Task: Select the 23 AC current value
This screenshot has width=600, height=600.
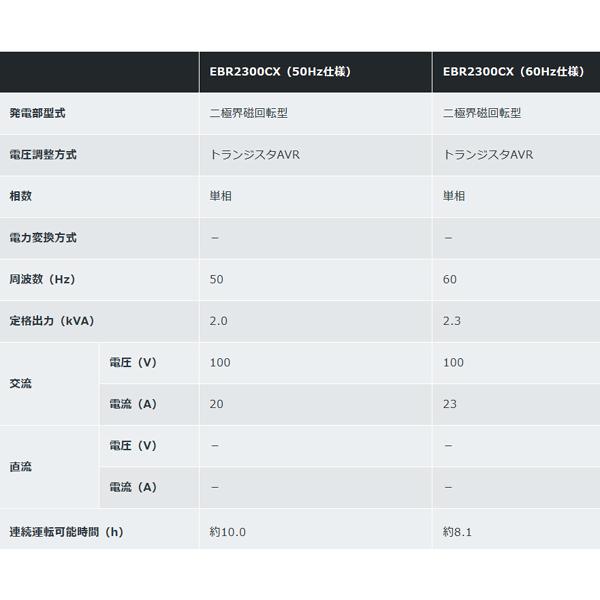Action: (450, 404)
